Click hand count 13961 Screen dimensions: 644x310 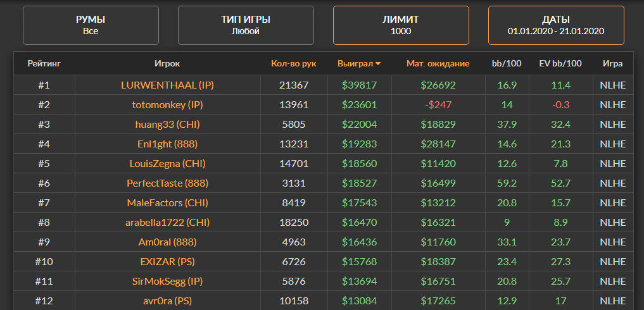[x=294, y=104]
